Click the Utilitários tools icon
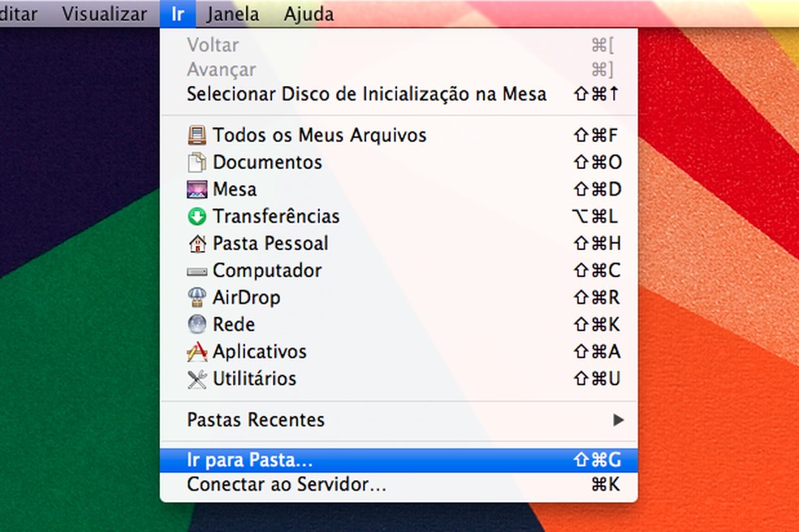The height and width of the screenshot is (532, 799). pyautogui.click(x=197, y=378)
